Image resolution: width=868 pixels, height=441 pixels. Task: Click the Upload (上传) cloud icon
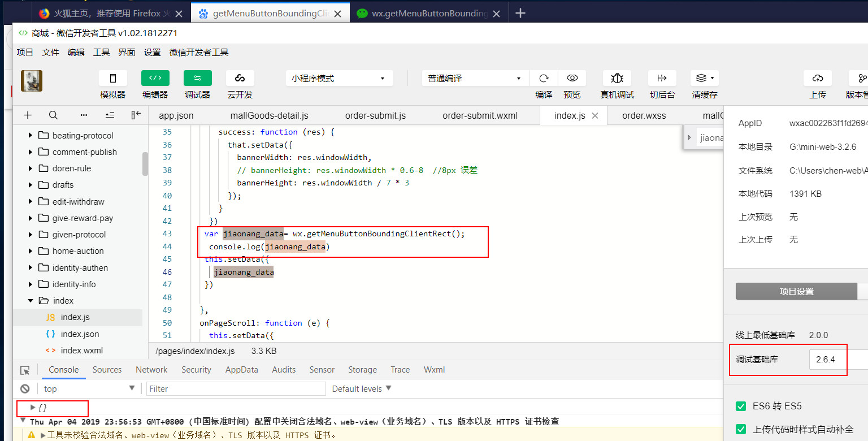pos(817,78)
